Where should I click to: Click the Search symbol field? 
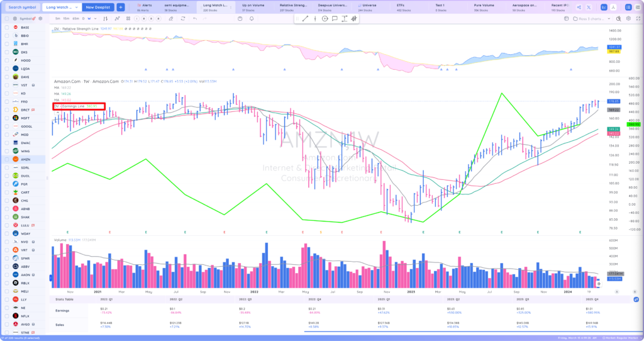click(x=22, y=7)
